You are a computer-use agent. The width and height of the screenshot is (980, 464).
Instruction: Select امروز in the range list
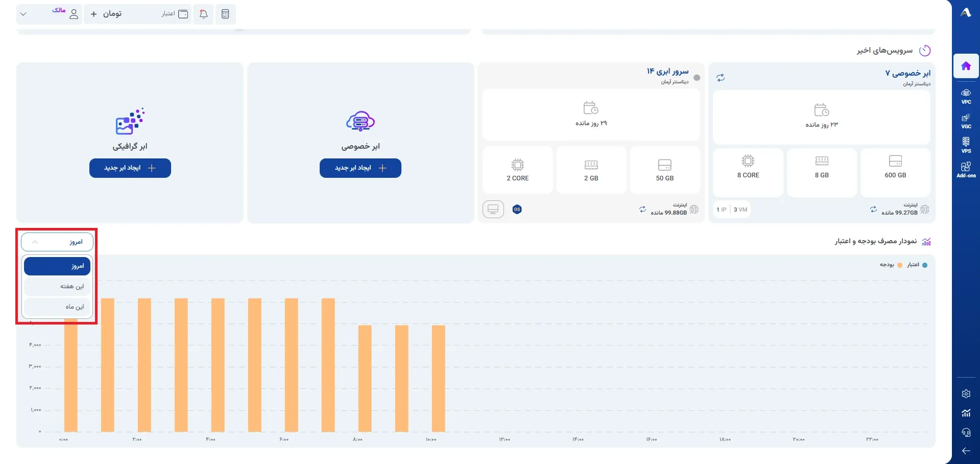(57, 266)
